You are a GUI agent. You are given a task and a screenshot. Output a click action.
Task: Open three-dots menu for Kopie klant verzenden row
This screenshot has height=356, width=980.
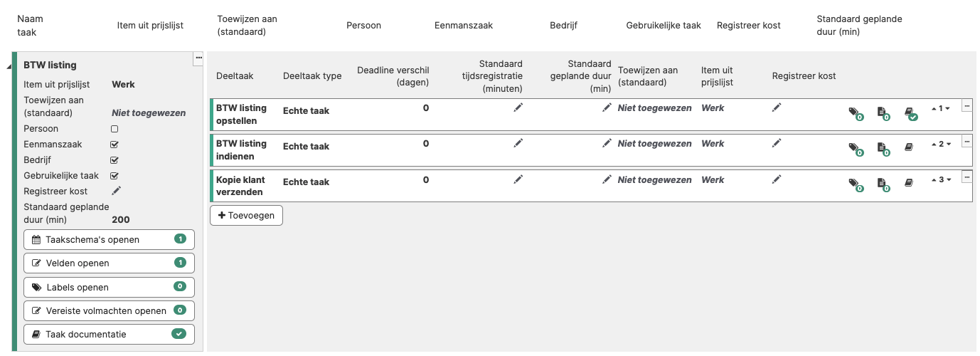coord(966,177)
